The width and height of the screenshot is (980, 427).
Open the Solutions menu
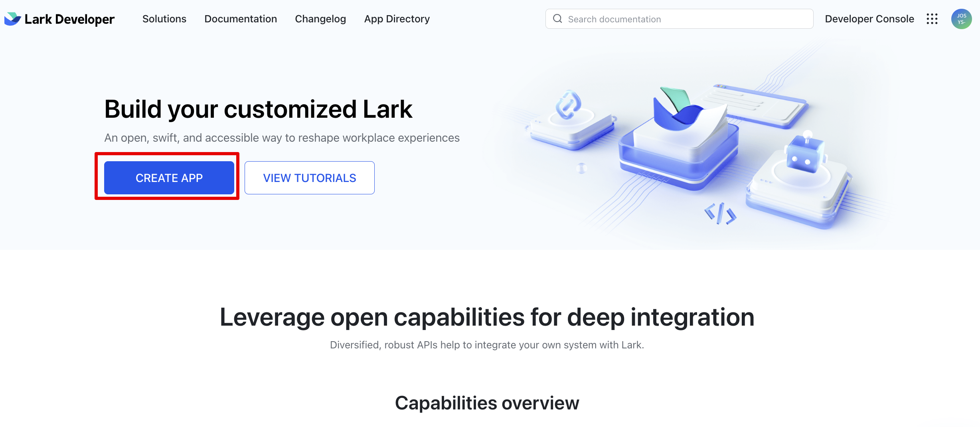click(164, 19)
